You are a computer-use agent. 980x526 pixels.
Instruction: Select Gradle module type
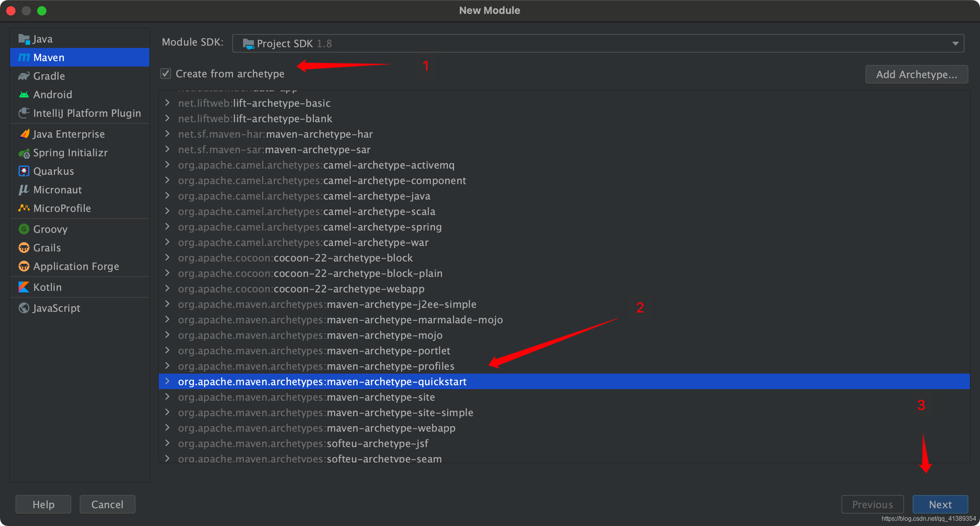click(x=80, y=76)
